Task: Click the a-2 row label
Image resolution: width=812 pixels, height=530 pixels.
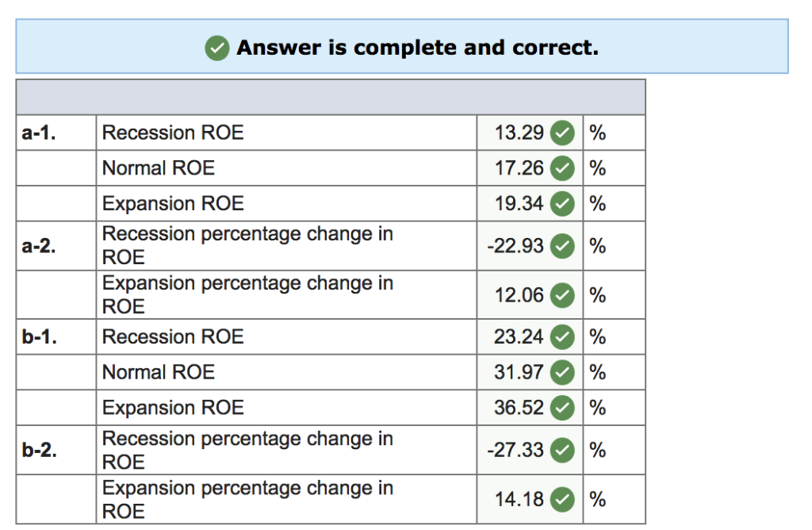Action: (x=39, y=246)
